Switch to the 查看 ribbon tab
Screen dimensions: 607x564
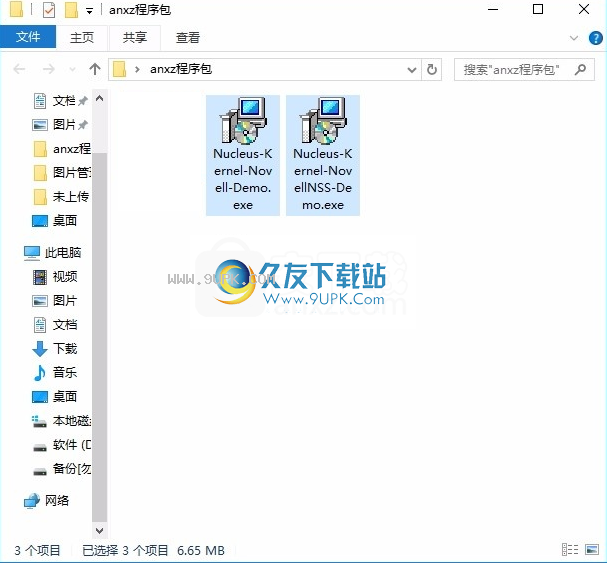pos(188,38)
